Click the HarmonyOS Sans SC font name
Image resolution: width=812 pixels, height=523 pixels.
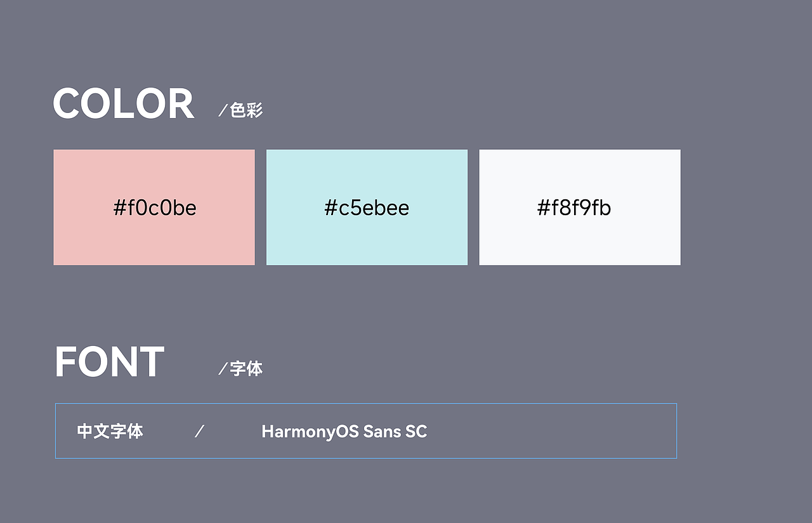(344, 432)
